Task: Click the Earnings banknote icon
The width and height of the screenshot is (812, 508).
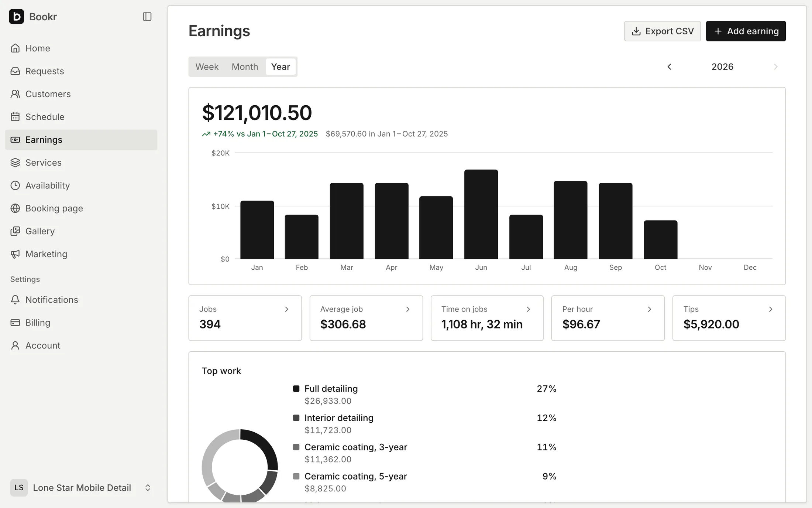Action: (15, 140)
